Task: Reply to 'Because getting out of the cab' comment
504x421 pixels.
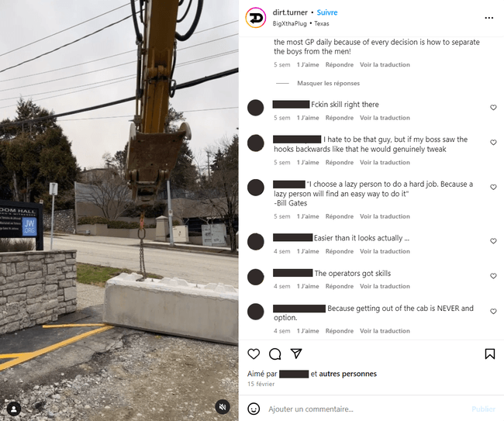Action: (x=340, y=331)
